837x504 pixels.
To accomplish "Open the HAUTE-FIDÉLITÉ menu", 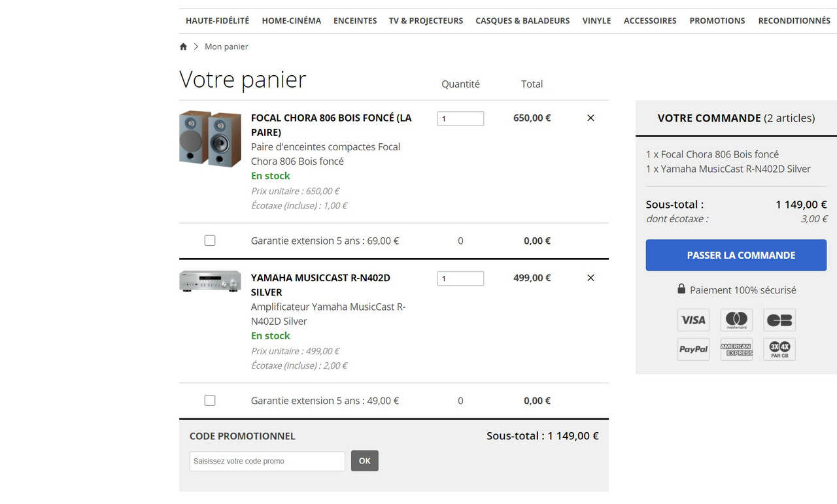I will tap(217, 21).
